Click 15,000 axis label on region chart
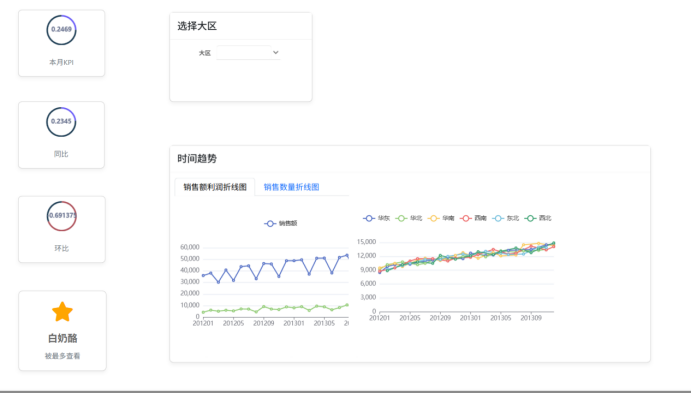This screenshot has height=393, width=691. point(366,241)
